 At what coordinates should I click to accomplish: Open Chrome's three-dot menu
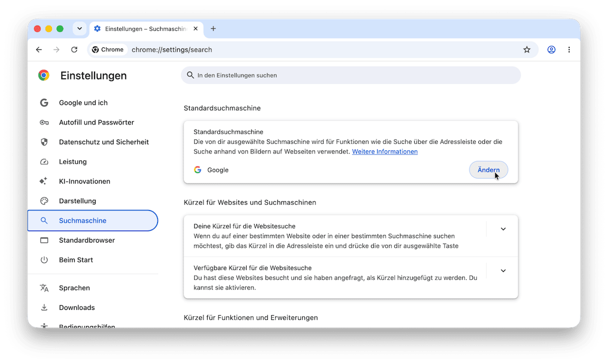pos(569,49)
